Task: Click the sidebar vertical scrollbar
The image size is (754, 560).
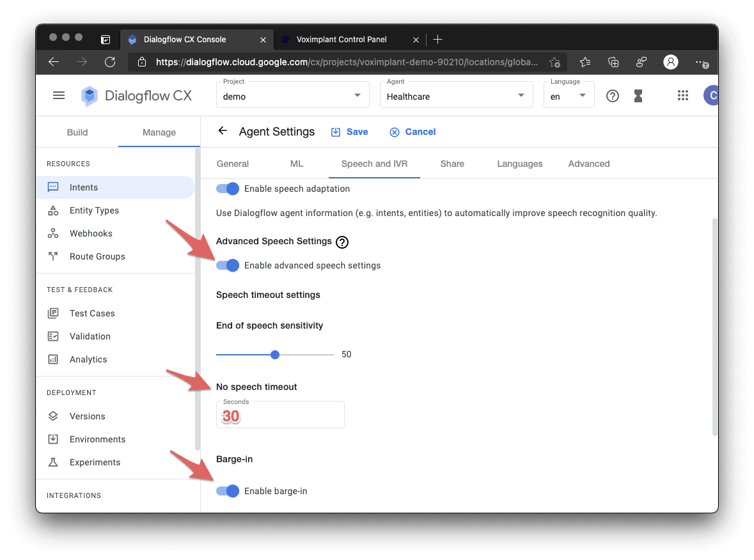Action: pyautogui.click(x=197, y=299)
